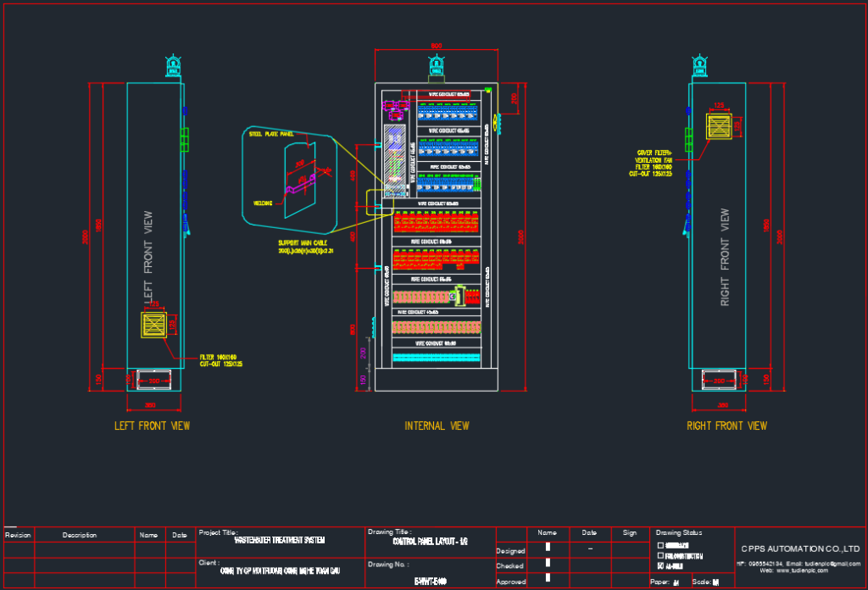
Task: Click the www.tudienplc.com web address
Action: click(800, 571)
